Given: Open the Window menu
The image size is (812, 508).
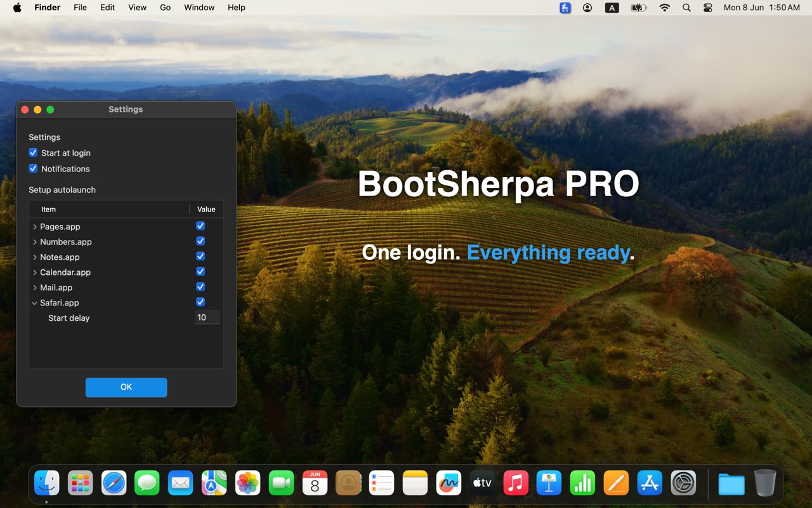Looking at the screenshot, I should click(x=199, y=8).
